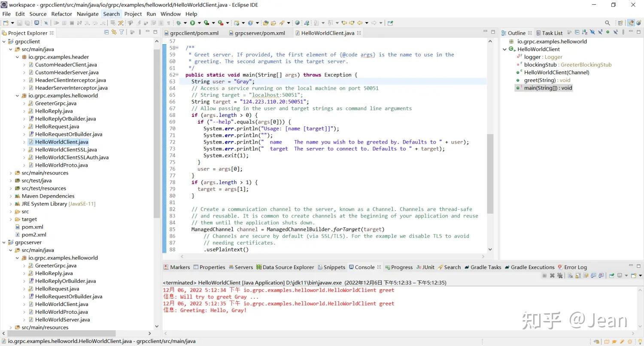
Task: Click the Debug toolbar icon
Action: [178, 23]
